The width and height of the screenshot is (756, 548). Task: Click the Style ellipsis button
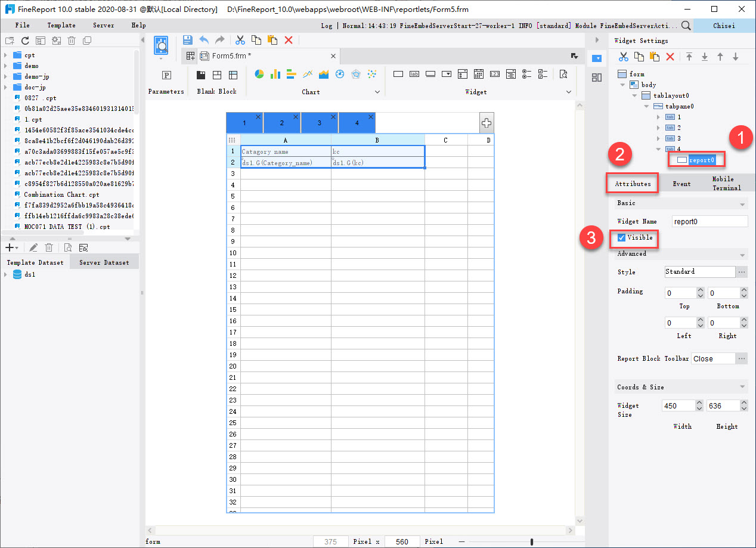(x=742, y=272)
